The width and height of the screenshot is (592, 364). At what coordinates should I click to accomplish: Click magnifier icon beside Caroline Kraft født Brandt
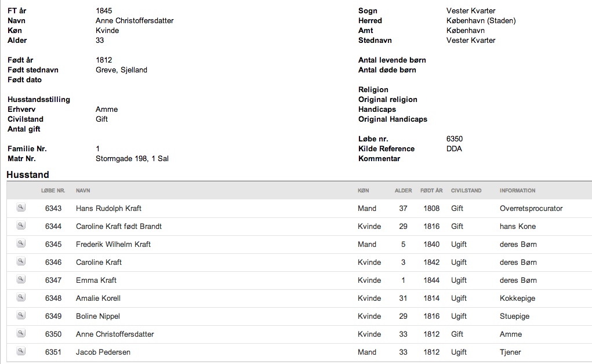21,226
